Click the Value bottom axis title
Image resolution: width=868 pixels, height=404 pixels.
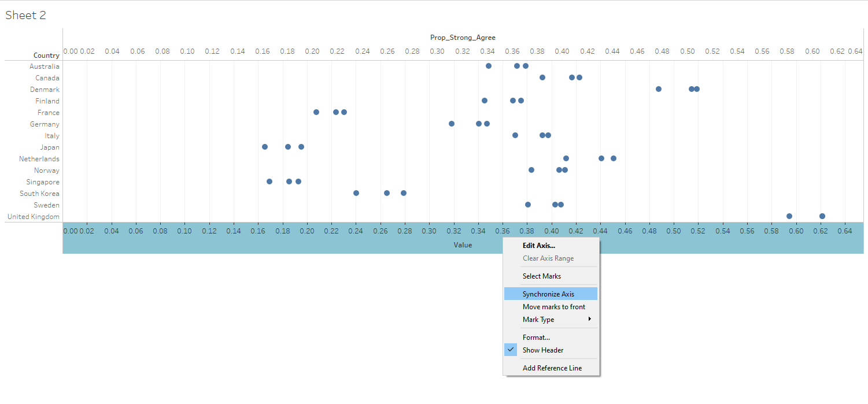[463, 245]
